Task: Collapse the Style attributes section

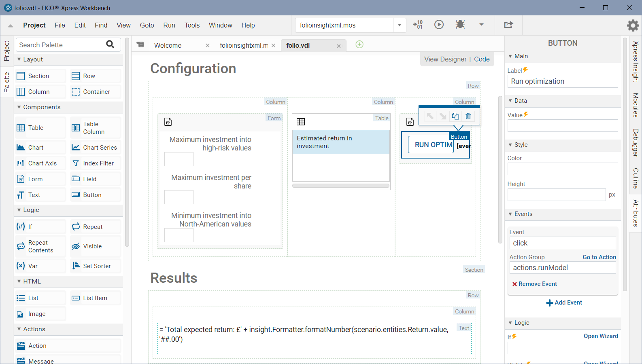Action: click(x=510, y=145)
